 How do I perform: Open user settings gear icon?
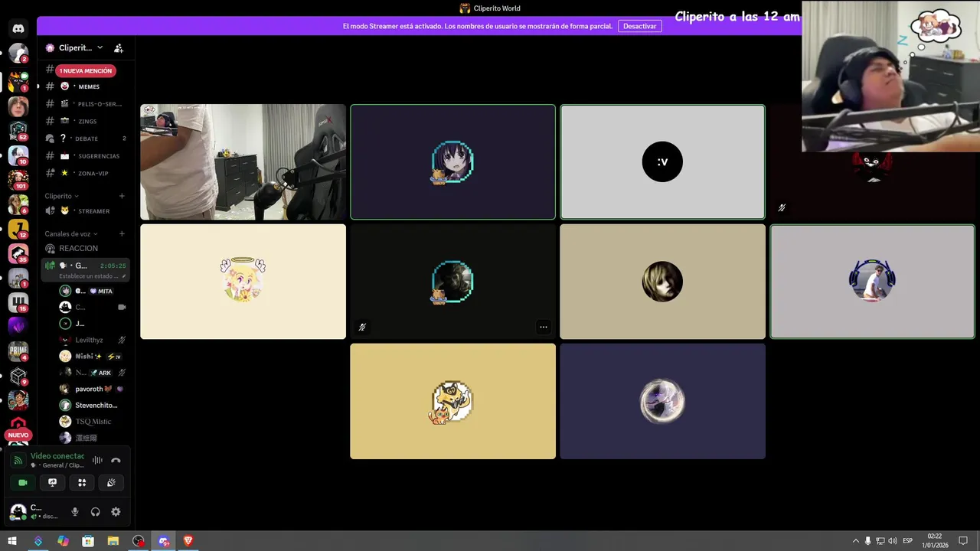(x=116, y=512)
